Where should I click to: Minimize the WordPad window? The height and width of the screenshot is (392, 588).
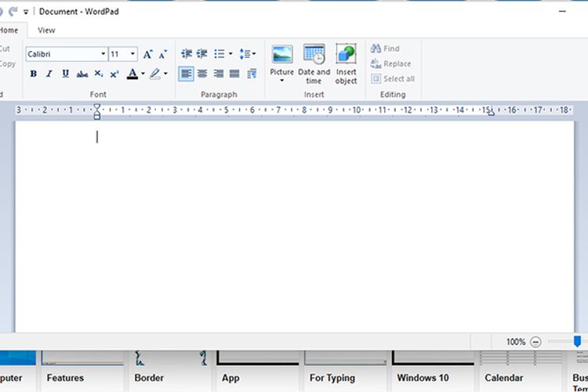tap(562, 12)
